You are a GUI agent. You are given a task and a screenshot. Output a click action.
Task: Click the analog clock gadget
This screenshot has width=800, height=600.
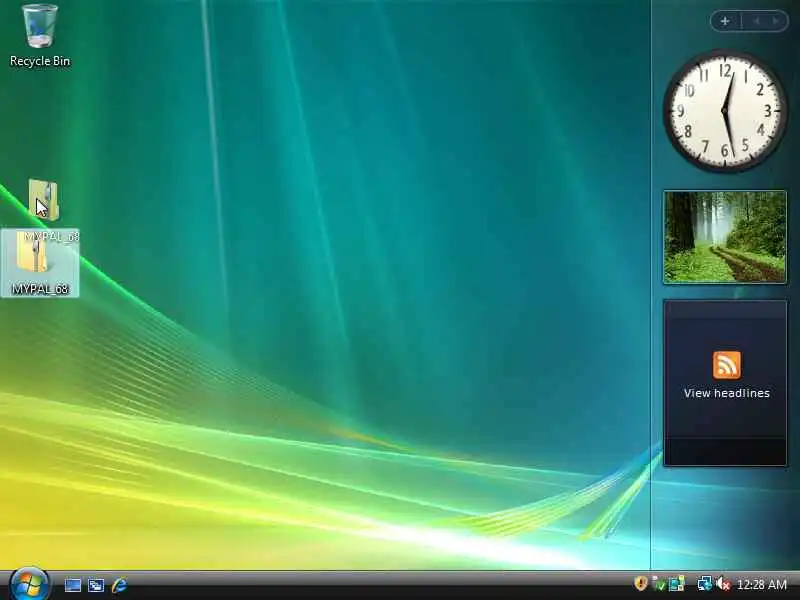point(725,111)
